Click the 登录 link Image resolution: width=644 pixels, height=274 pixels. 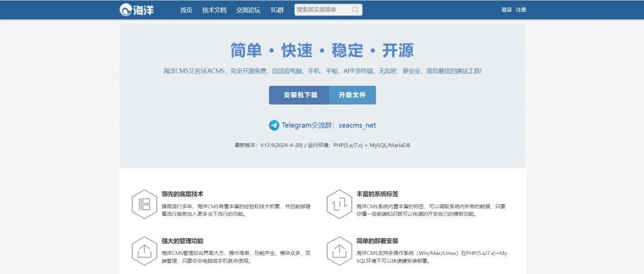coord(506,10)
